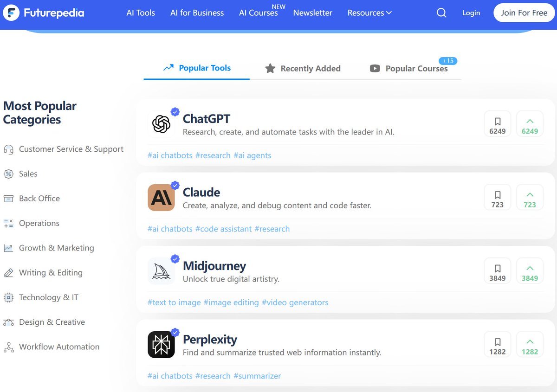Open Customer Service & Support category
Screen dimensions: 557x392
pos(71,149)
